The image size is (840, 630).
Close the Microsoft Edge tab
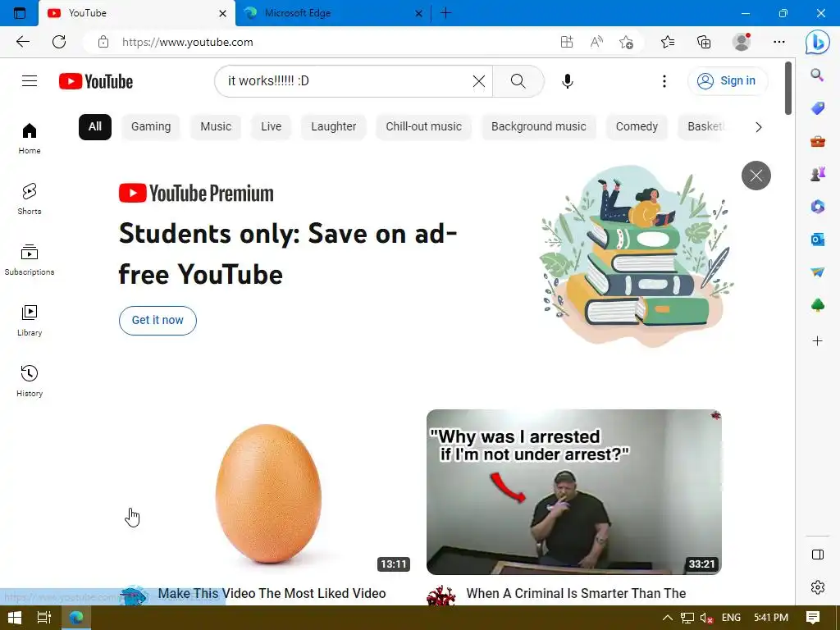tap(419, 13)
